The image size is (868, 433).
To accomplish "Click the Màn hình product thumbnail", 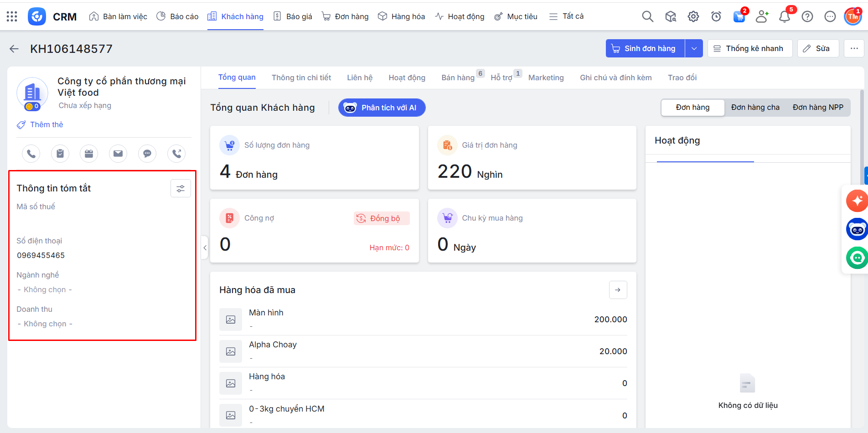I will (x=231, y=320).
